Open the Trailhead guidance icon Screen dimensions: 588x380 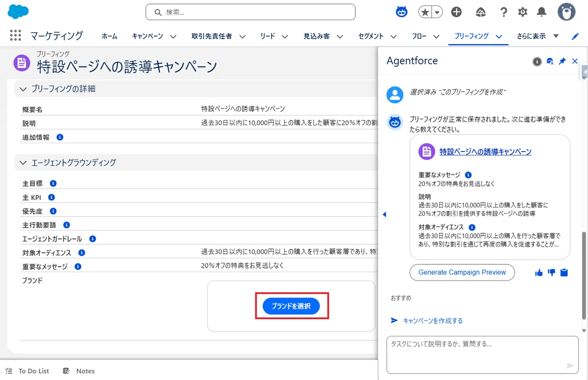click(480, 12)
